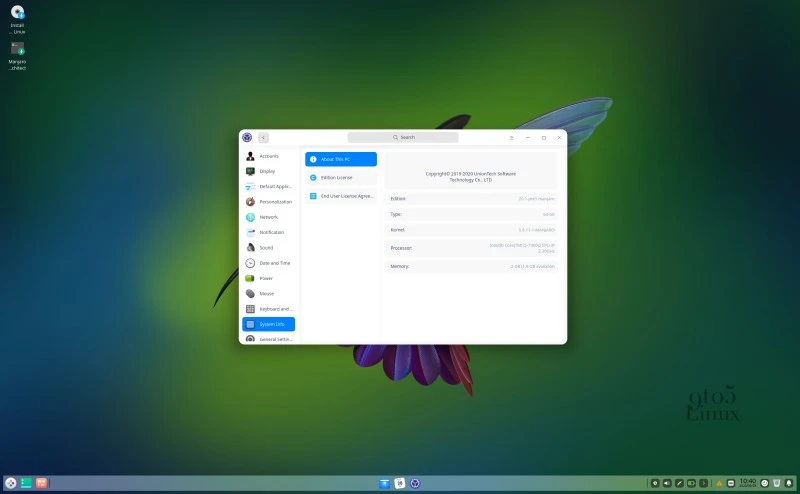The image size is (800, 494).
Task: Select the System Info module
Action: click(268, 324)
